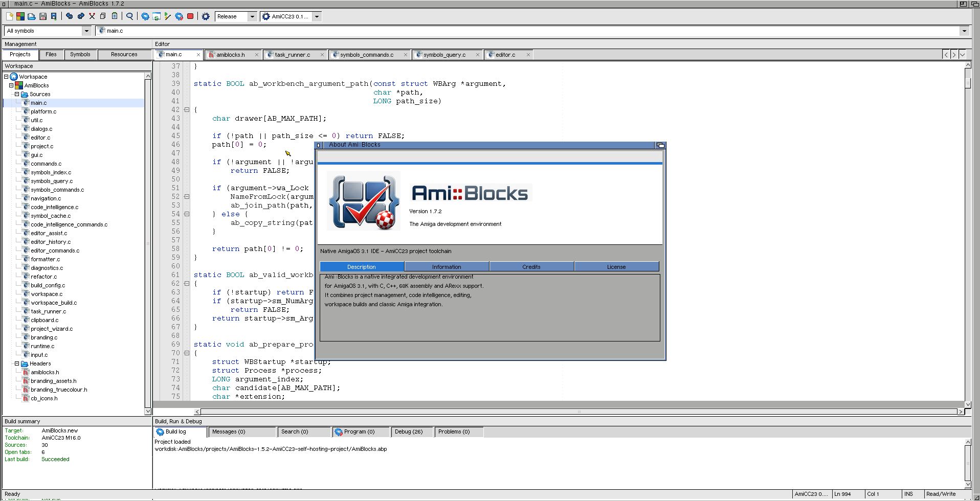Click editor tab scroll left arrow
The width and height of the screenshot is (980, 501).
[946, 55]
